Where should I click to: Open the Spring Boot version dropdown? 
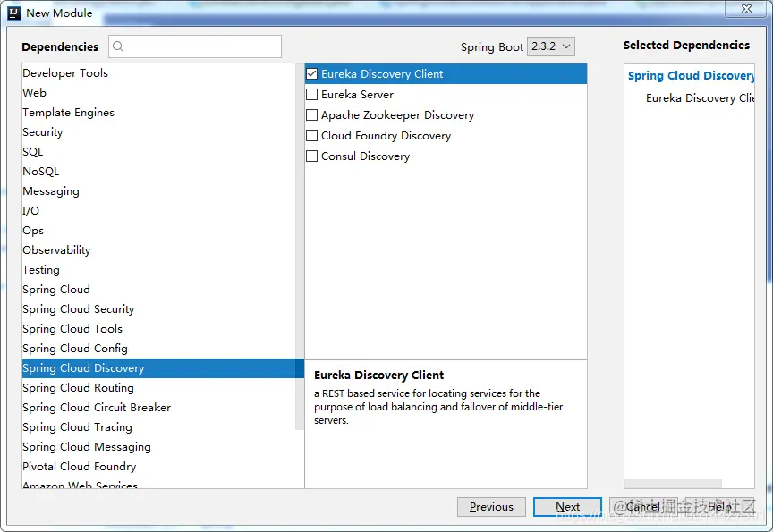click(550, 46)
